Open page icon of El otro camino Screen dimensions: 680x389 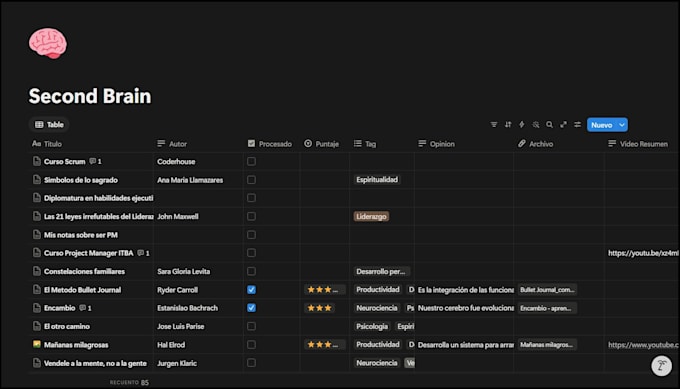37,326
